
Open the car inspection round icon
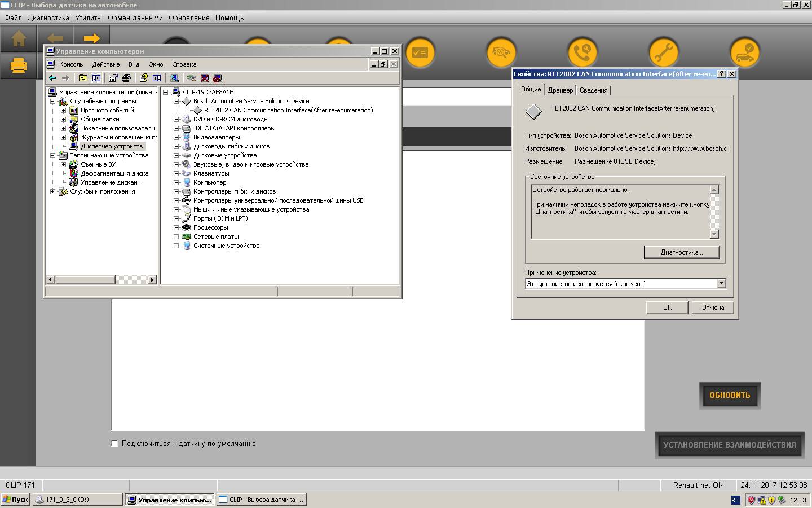501,52
